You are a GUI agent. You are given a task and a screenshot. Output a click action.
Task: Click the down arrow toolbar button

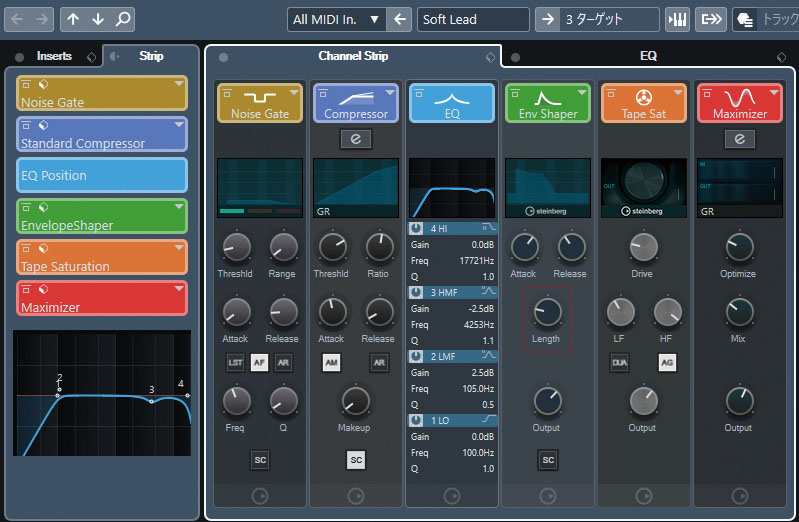click(98, 19)
